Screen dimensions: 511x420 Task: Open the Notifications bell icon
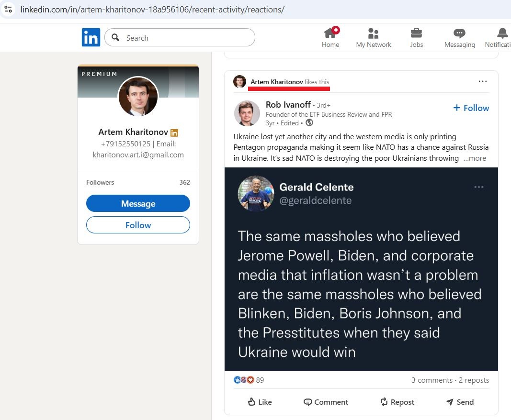click(502, 33)
